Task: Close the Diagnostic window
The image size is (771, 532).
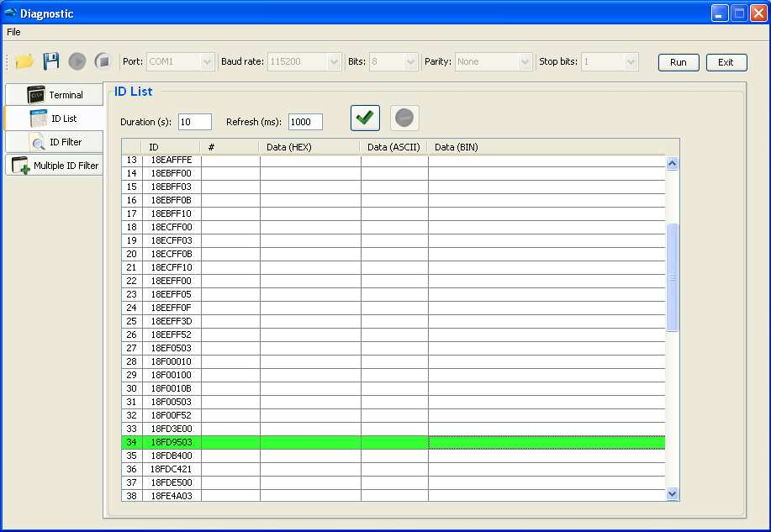Action: 758,13
